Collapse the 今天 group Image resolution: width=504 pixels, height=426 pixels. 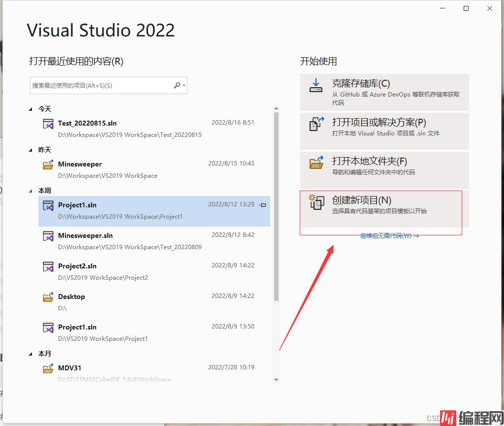click(32, 109)
